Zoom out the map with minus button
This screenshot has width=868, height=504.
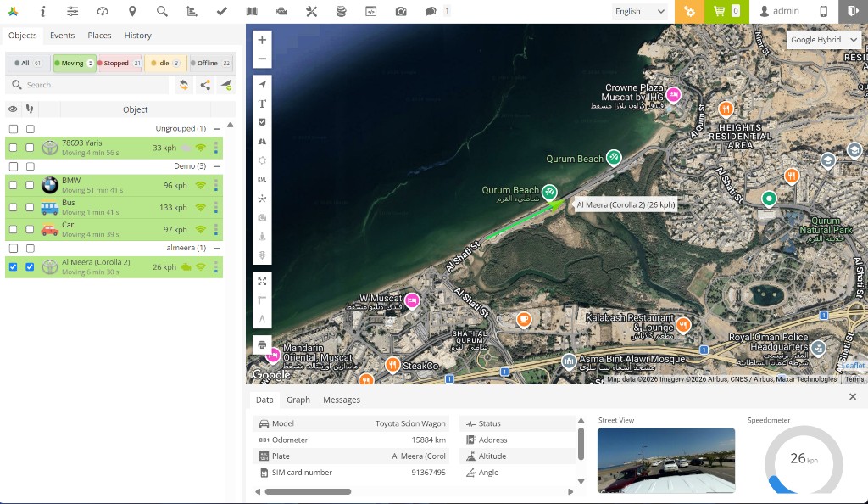tap(263, 59)
